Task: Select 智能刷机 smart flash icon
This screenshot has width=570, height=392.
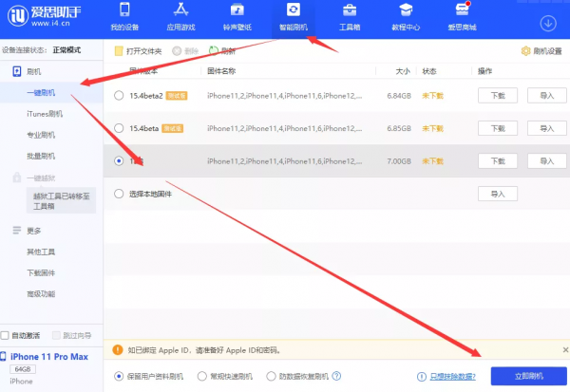Action: (294, 9)
